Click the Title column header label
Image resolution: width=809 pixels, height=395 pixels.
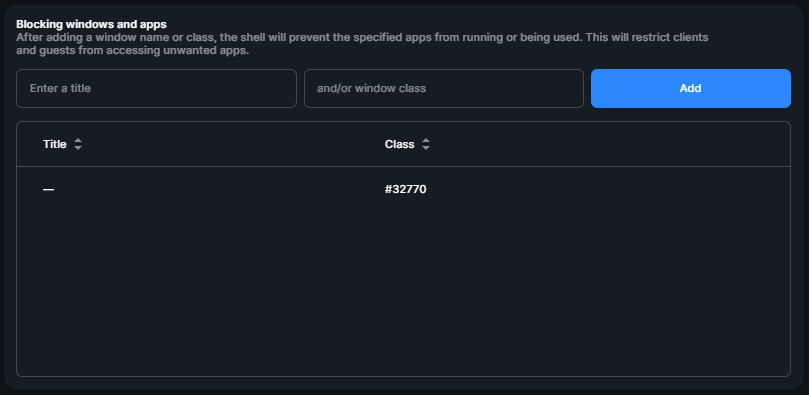point(55,144)
